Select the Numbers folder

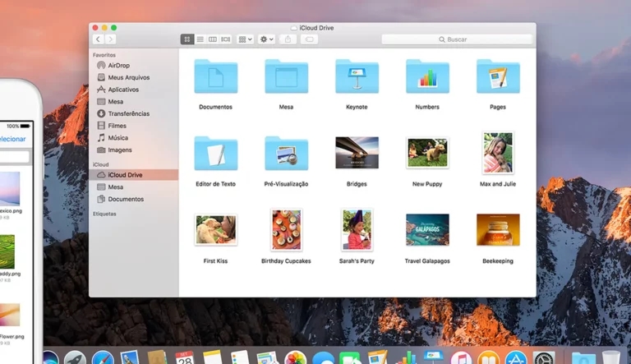pyautogui.click(x=427, y=76)
